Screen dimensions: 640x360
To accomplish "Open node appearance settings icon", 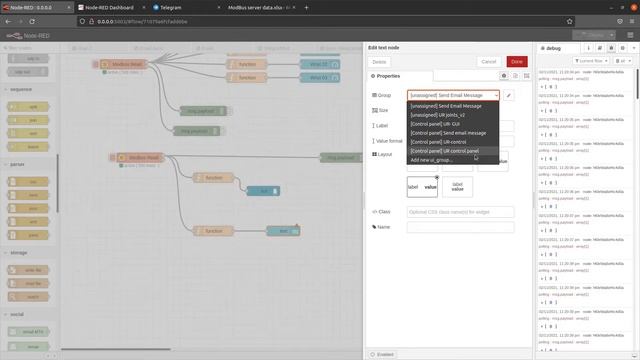I will click(527, 76).
